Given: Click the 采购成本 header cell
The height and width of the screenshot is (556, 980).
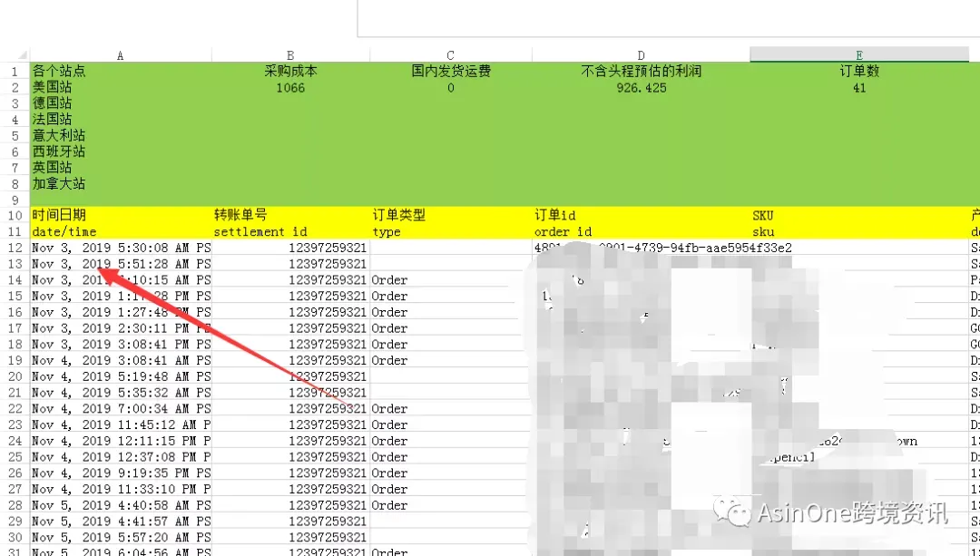Looking at the screenshot, I should [x=290, y=72].
